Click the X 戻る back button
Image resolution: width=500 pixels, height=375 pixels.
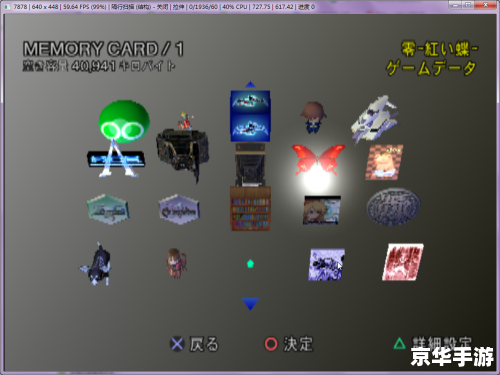(x=194, y=344)
